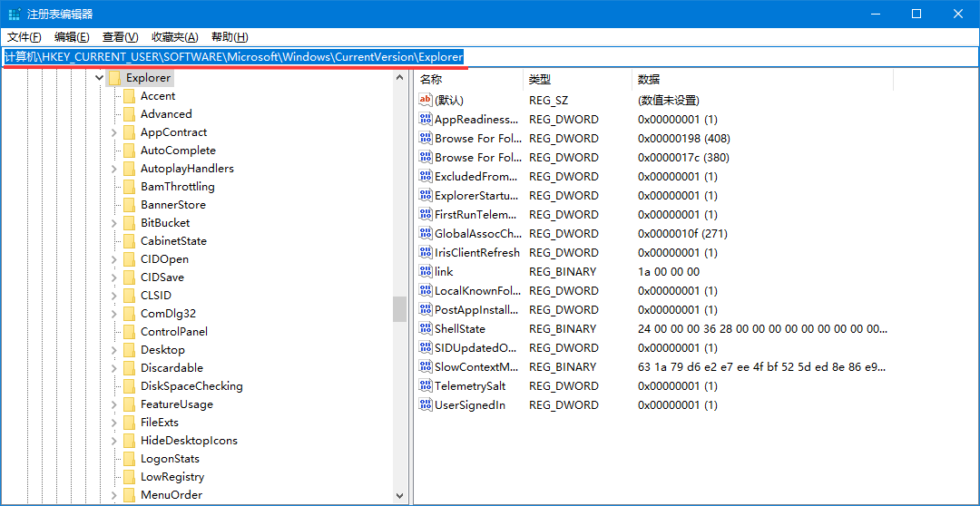Viewport: 980px width, 506px height.
Task: Select the Discardable tree item
Action: click(x=171, y=368)
